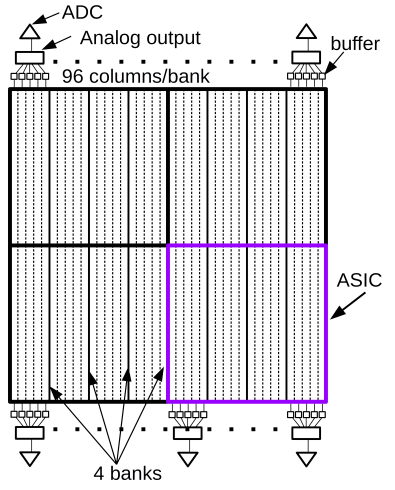Click the bottom-middle inverted ADC triangle
Viewport: 395px width, 490px height.
(x=188, y=459)
